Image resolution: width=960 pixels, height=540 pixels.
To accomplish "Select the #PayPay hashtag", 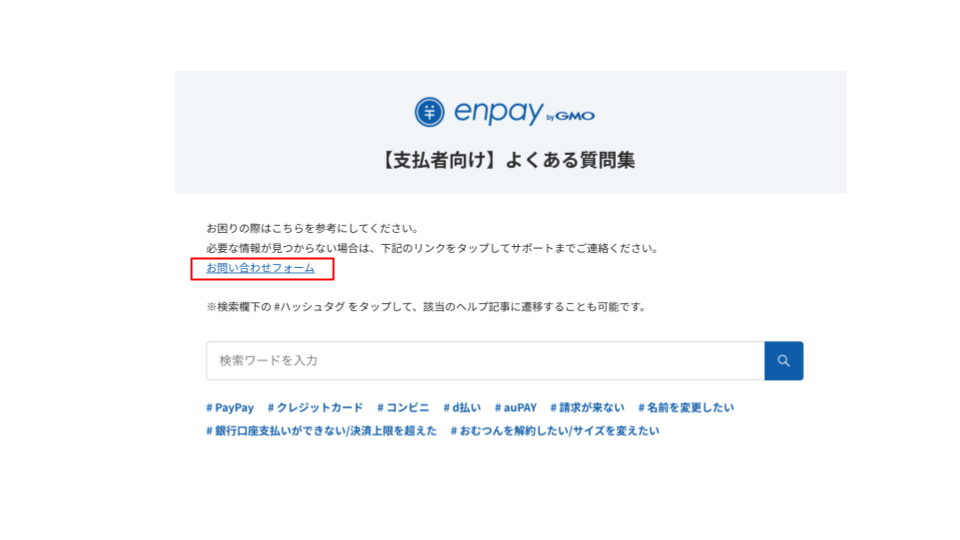I will (230, 408).
